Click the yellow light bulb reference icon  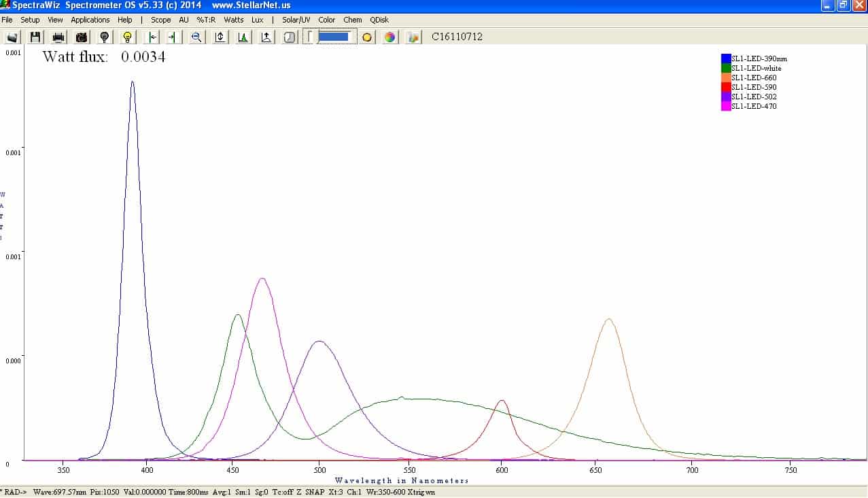click(127, 37)
